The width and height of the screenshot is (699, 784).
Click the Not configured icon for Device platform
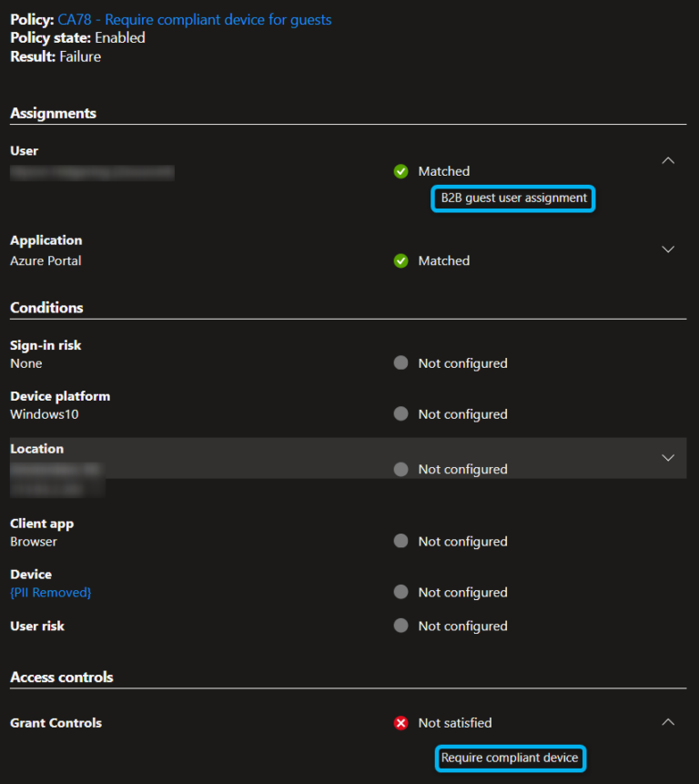click(x=400, y=413)
